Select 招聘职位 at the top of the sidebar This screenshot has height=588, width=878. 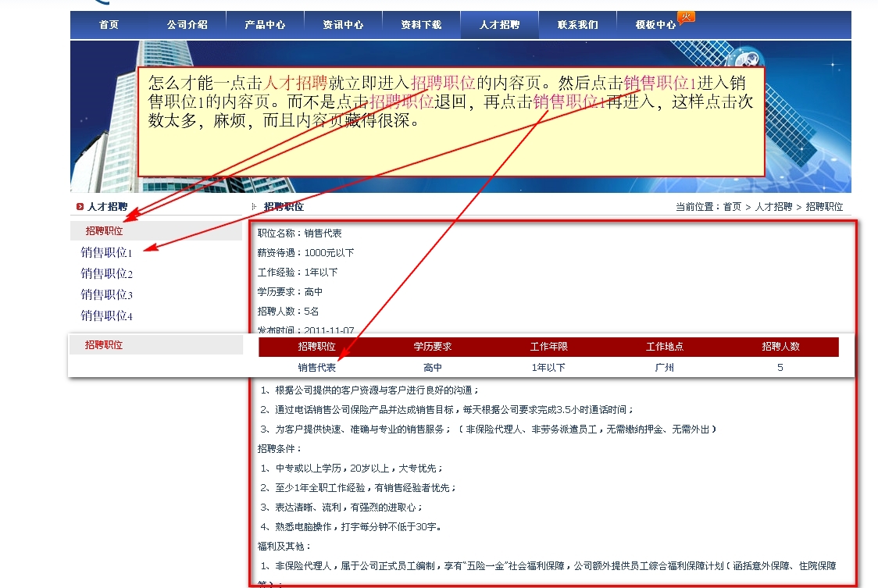(x=104, y=231)
